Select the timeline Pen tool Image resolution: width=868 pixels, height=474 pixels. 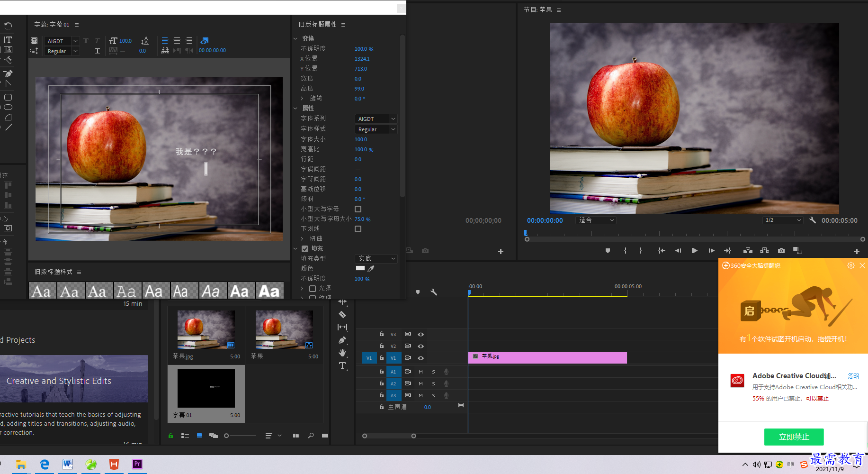[342, 340]
